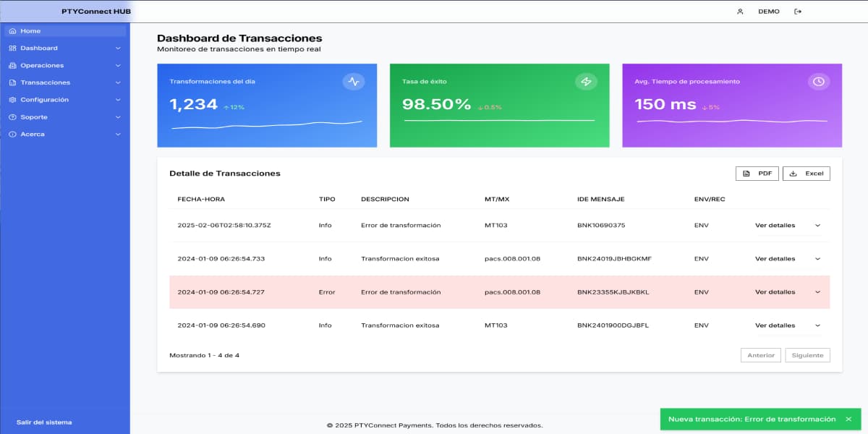868x434 pixels.
Task: Expand details chevron for BNK10690375 row
Action: point(818,226)
